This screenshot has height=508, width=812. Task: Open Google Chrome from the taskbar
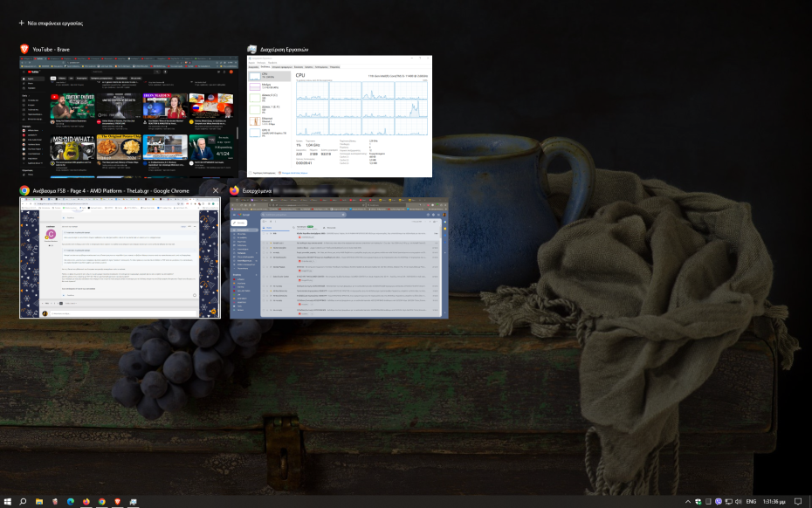tap(102, 501)
